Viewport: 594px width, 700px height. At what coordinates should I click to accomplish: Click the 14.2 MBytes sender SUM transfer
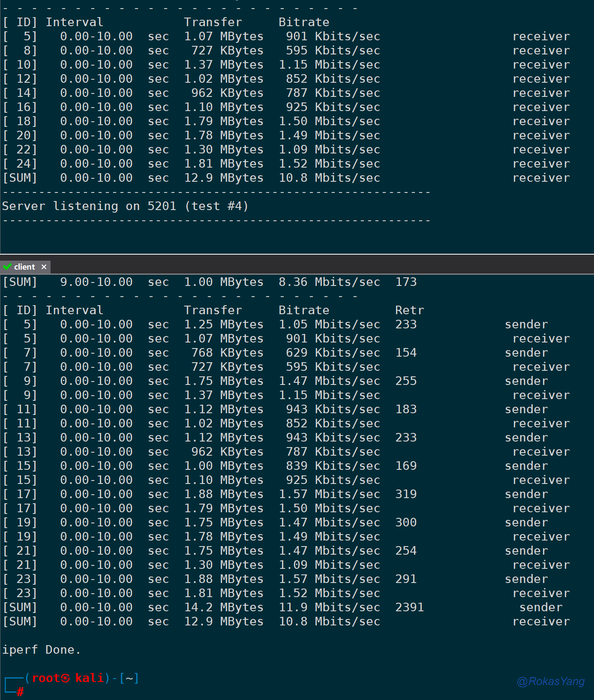224,607
